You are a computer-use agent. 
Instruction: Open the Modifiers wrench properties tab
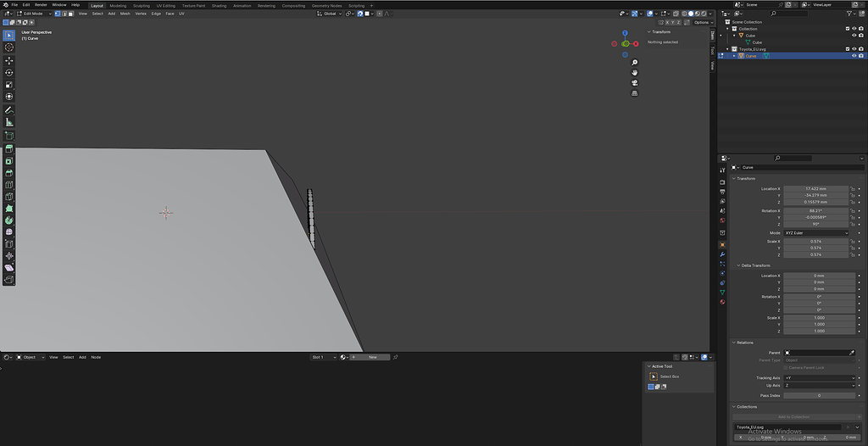pos(722,254)
